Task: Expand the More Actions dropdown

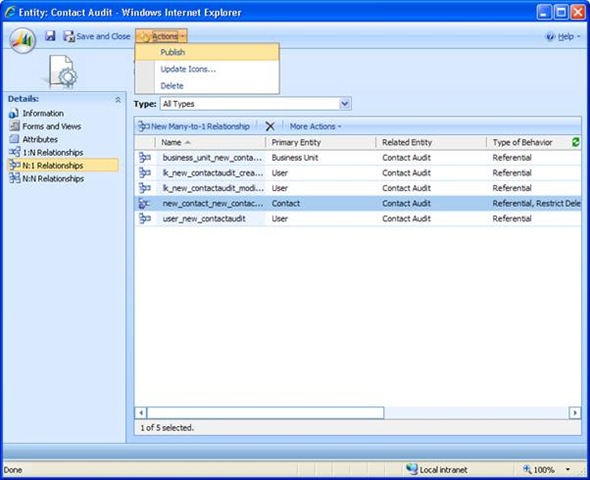Action: 315,126
